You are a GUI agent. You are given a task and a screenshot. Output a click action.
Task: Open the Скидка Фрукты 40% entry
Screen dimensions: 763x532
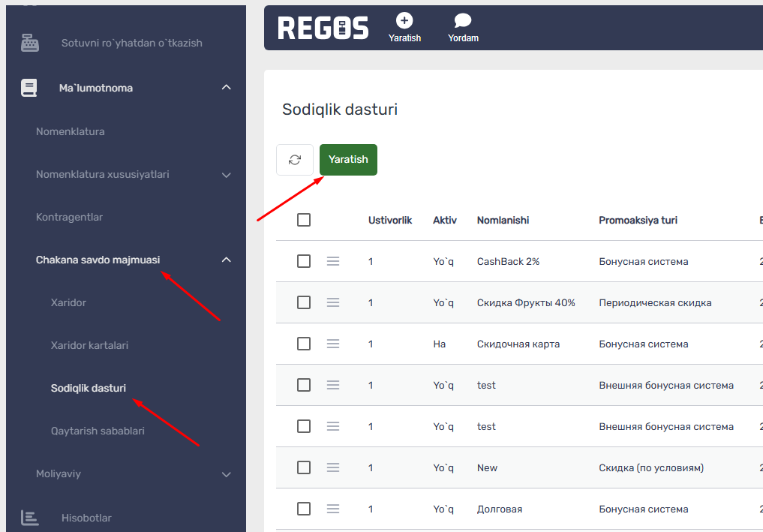point(524,302)
